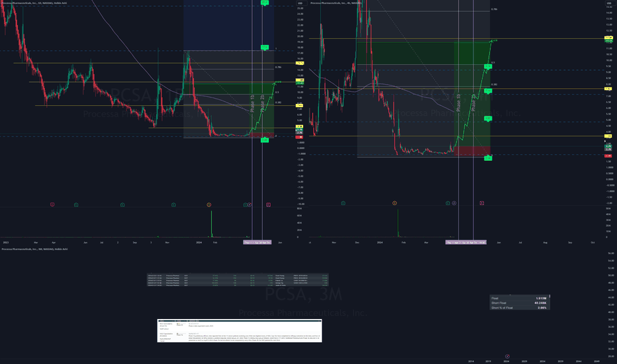Screen dimensions: 617x364
Task: Click 0.382 fib label on 1D chart
Action: point(278,103)
